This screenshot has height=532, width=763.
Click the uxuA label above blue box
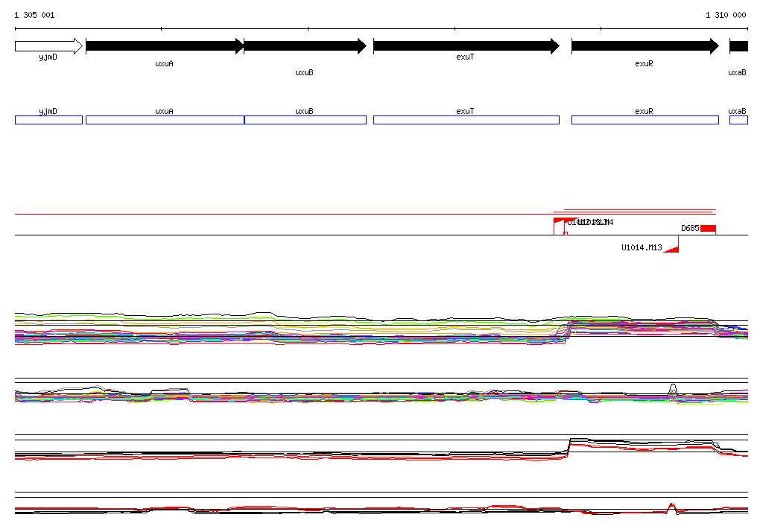point(164,111)
